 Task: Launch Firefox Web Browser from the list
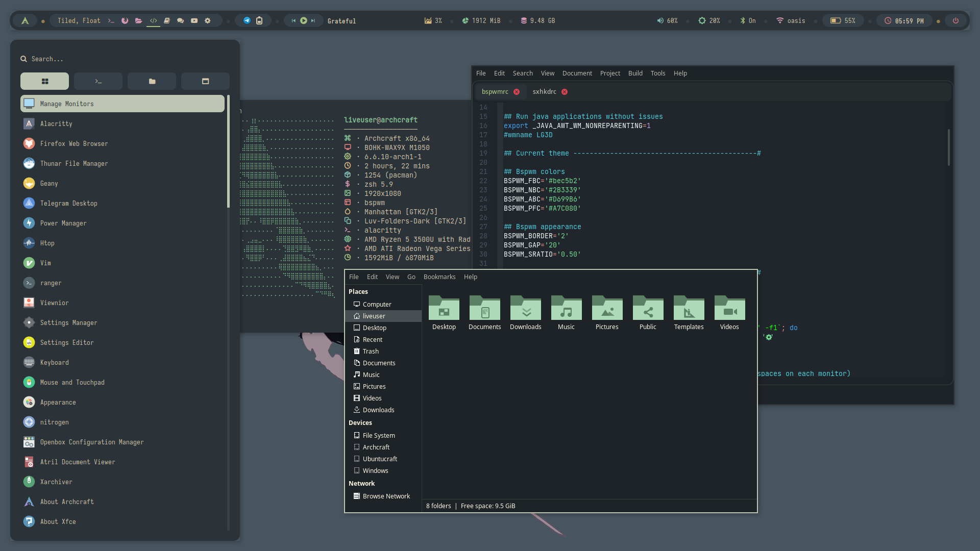click(74, 144)
